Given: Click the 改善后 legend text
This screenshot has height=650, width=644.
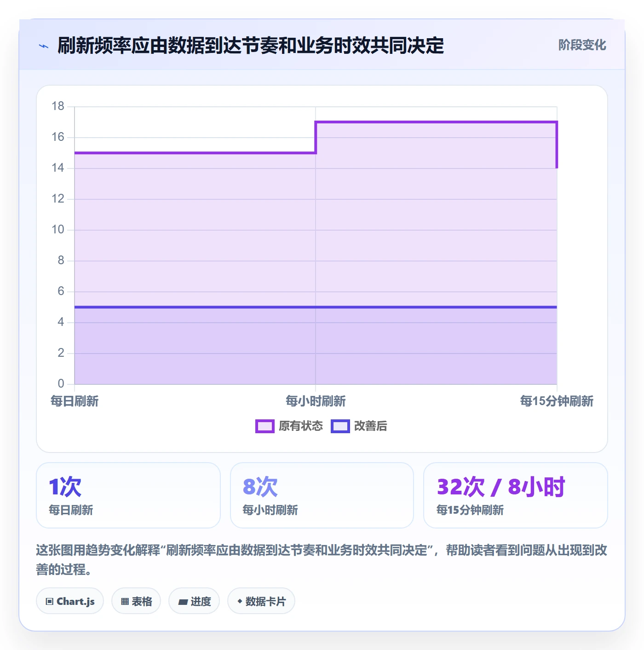Looking at the screenshot, I should click(370, 426).
